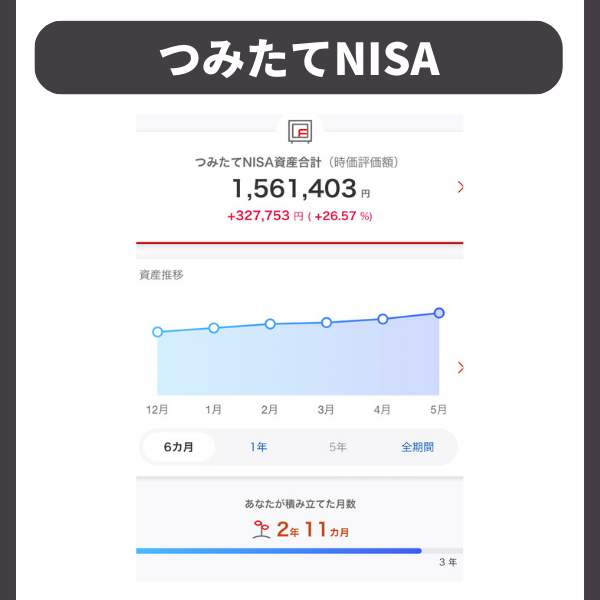Select the 6カ月 period tab
This screenshot has height=600, width=600.
pyautogui.click(x=178, y=447)
